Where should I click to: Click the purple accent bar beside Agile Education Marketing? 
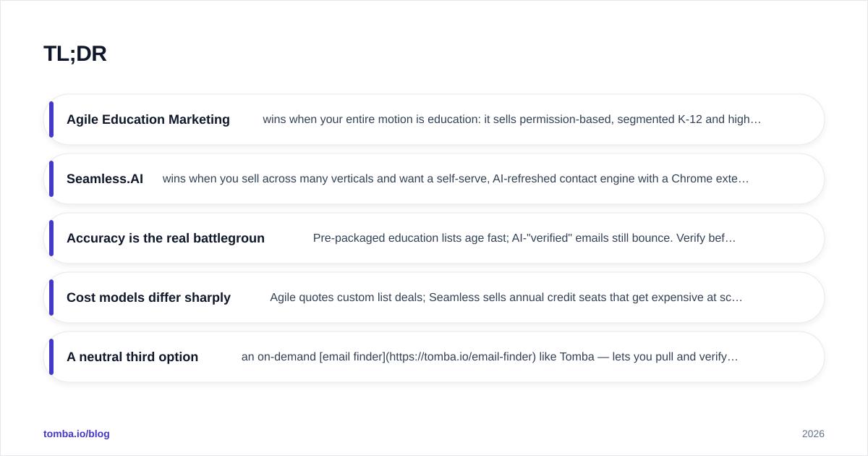[51, 119]
